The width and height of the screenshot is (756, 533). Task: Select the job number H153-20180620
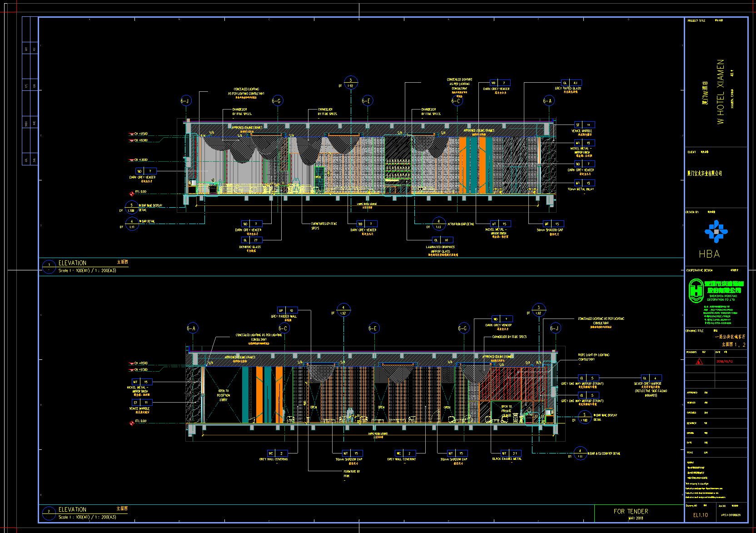(731, 515)
